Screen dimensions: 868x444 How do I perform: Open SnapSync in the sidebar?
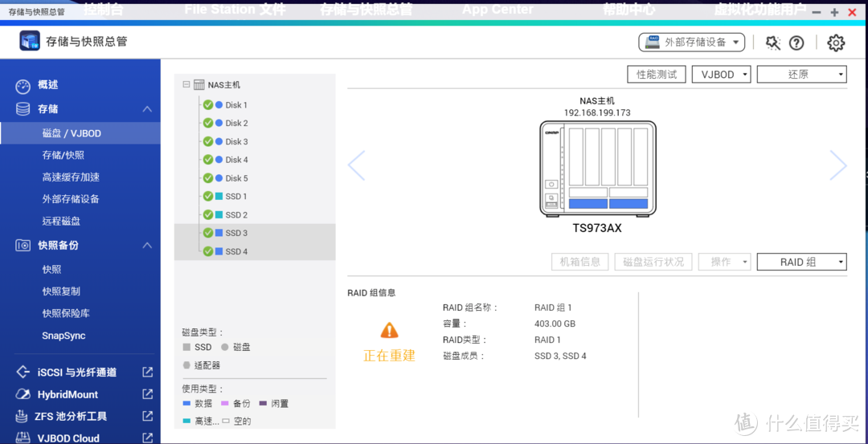[x=63, y=336]
